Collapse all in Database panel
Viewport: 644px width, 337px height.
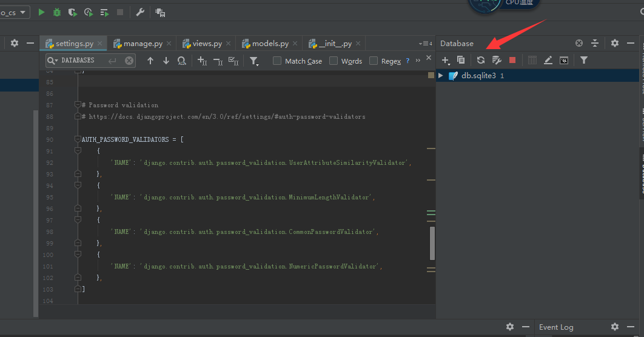point(595,43)
